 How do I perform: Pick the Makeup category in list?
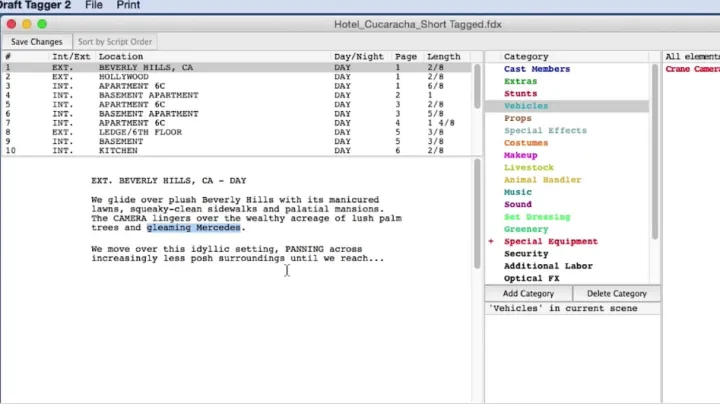point(520,155)
